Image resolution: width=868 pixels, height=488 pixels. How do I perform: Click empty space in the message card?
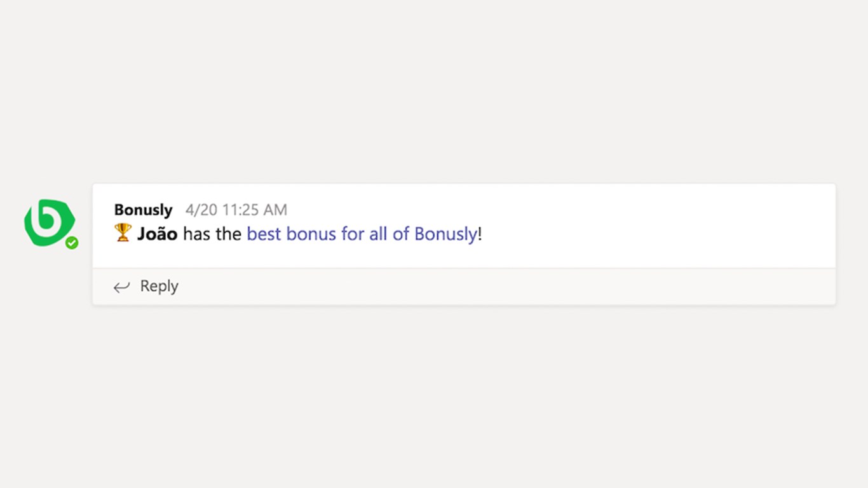[x=635, y=226]
